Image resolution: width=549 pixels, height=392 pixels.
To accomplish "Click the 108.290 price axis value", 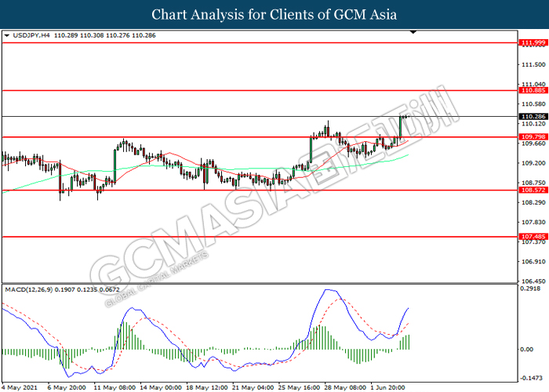I will 533,202.
